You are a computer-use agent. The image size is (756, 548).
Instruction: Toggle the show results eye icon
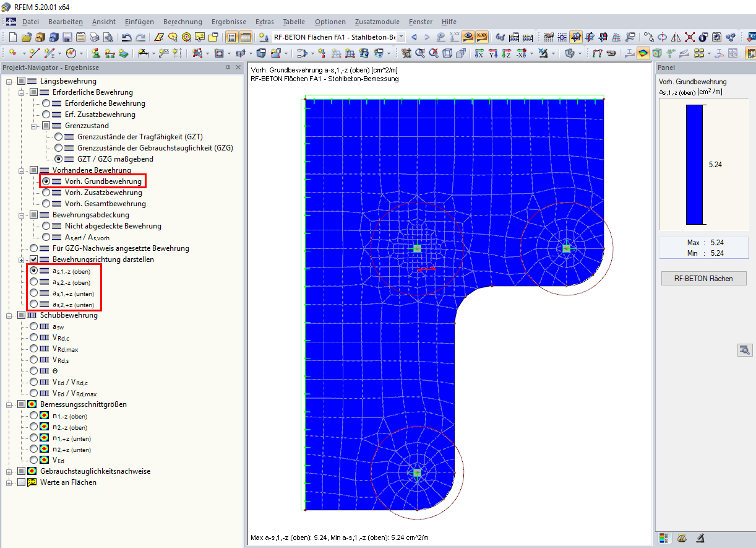468,37
